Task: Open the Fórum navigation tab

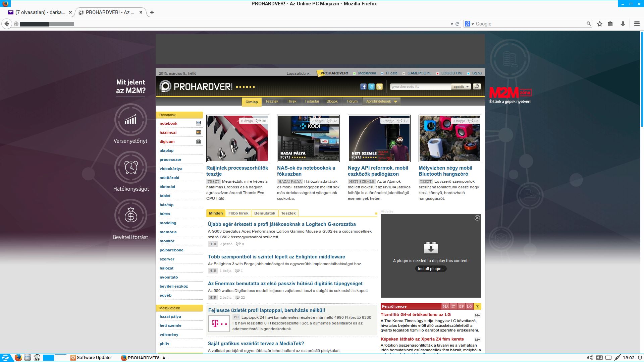Action: click(352, 102)
